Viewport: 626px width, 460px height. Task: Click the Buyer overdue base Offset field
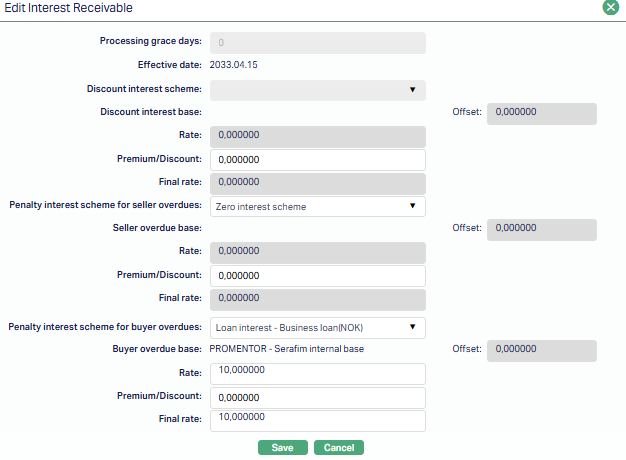(x=542, y=350)
